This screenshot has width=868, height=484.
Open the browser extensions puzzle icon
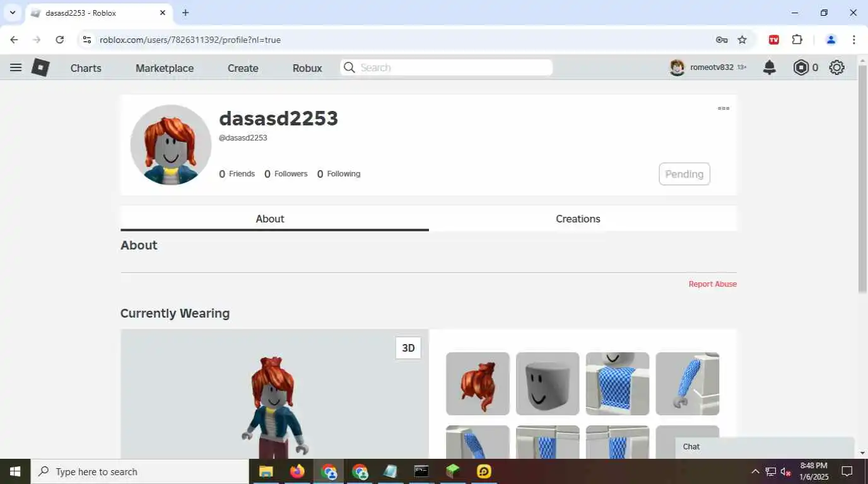(x=797, y=40)
